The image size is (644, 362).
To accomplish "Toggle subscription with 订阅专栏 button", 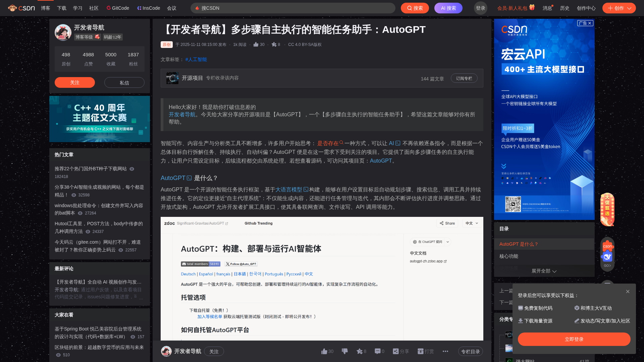I will (464, 78).
